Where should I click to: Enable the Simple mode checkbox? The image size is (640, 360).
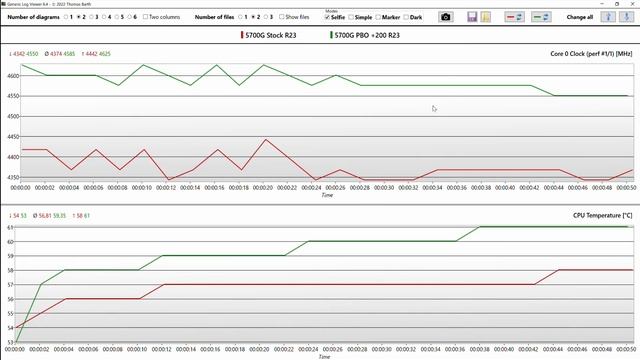point(360,17)
